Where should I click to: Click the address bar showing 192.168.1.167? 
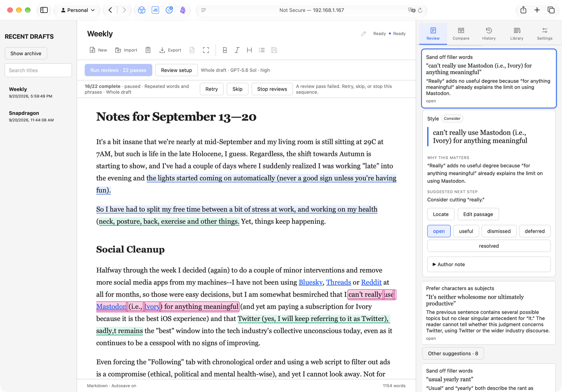coord(311,10)
